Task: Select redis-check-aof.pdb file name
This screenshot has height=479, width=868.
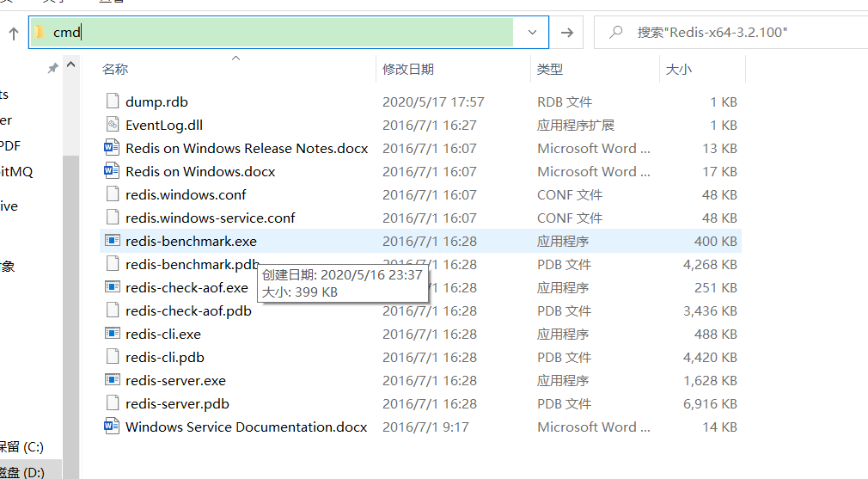Action: pyautogui.click(x=189, y=311)
